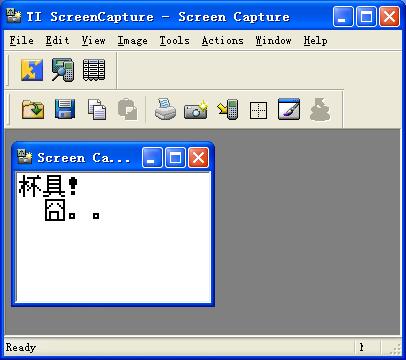Click the Ready status bar text
This screenshot has height=360, width=406.
21,347
